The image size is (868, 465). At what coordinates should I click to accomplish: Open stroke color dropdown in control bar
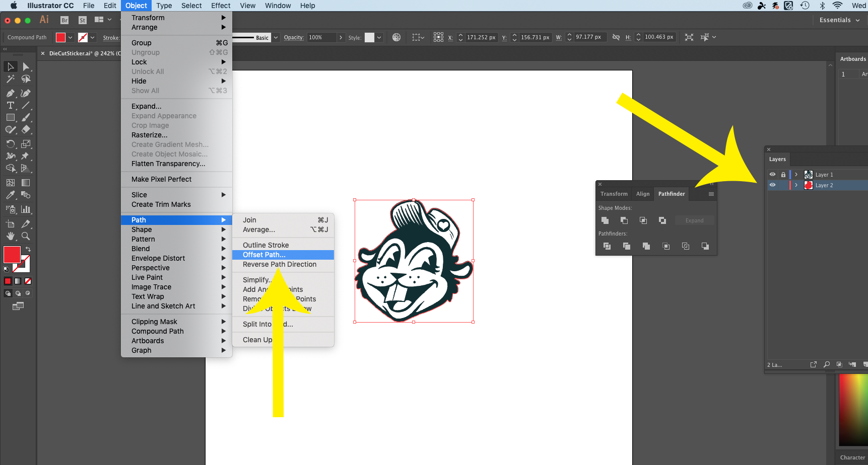92,38
